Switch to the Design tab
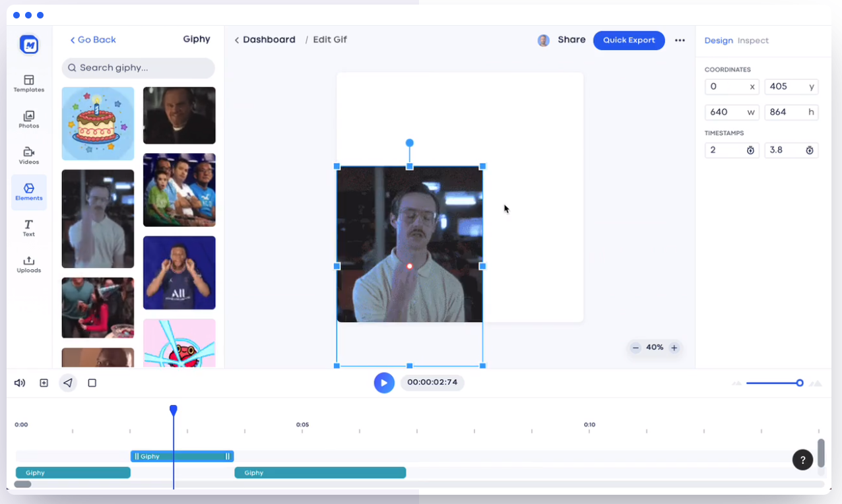Screen dimensions: 842x504 [719, 40]
